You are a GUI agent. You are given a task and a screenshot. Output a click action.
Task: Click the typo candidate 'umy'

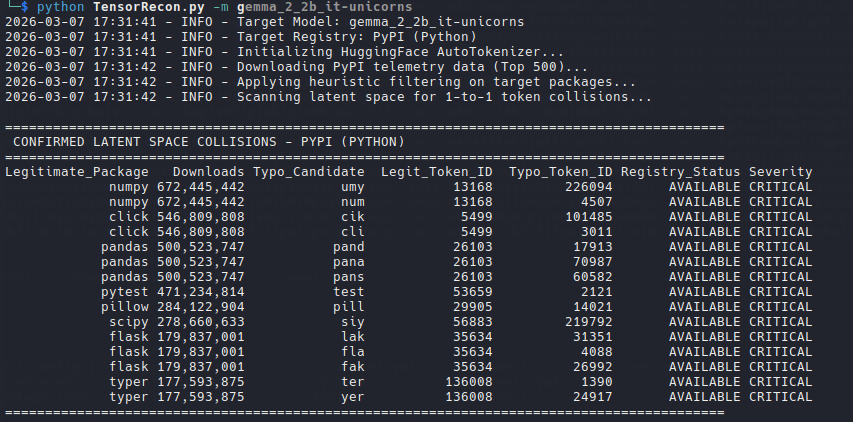click(x=352, y=187)
